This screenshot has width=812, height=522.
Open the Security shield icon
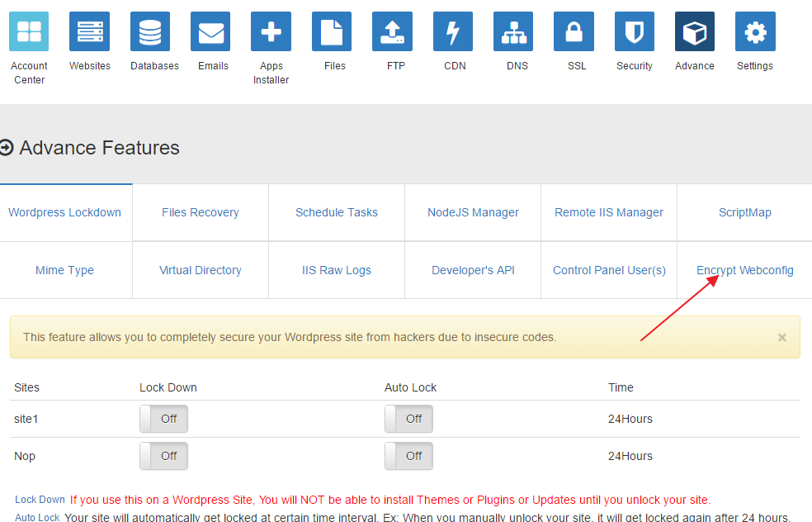point(635,31)
